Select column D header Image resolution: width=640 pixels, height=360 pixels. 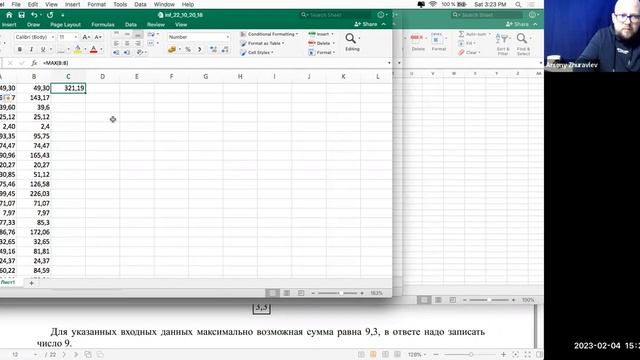102,77
